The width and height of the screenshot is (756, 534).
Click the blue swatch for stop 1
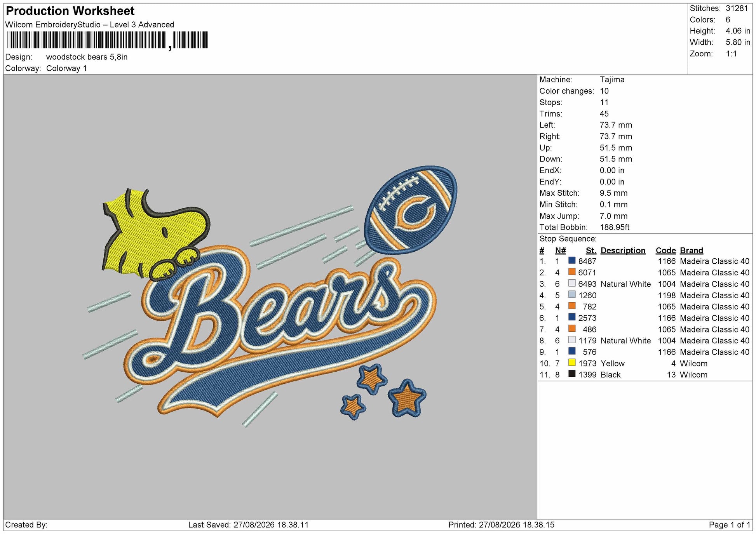(x=572, y=260)
